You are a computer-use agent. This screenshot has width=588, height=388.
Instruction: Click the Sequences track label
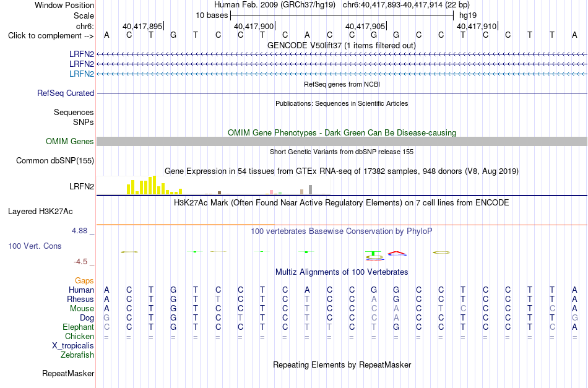click(x=74, y=112)
